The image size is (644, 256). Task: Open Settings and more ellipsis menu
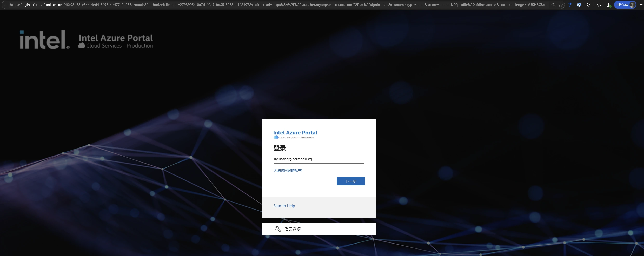[641, 5]
